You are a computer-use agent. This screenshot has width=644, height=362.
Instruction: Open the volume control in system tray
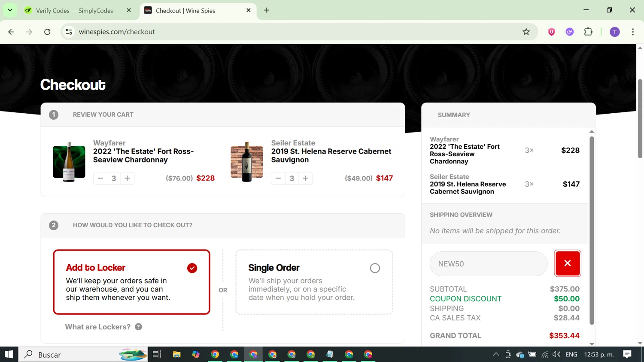pos(556,354)
